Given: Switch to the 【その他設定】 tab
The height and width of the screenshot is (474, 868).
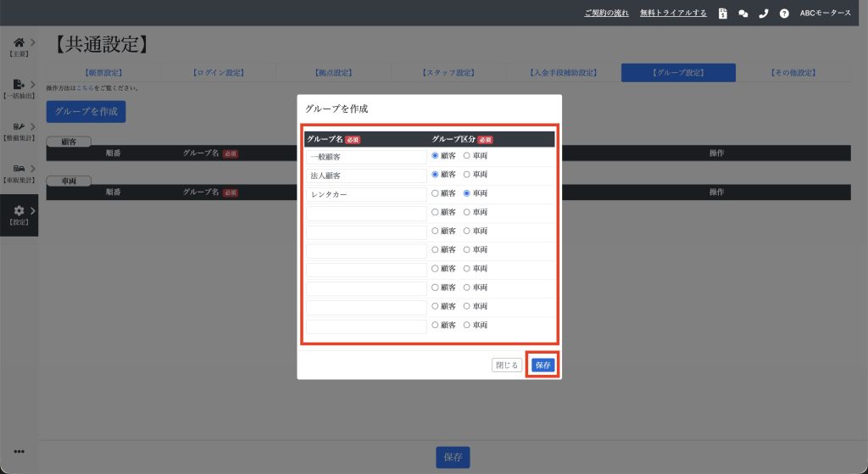Looking at the screenshot, I should click(x=793, y=73).
